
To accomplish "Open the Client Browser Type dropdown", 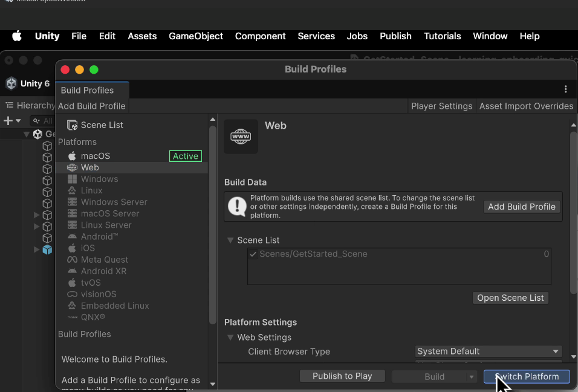I will (x=489, y=351).
